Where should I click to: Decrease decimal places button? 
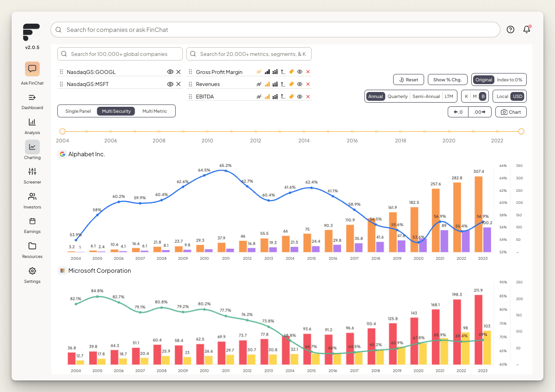(458, 112)
